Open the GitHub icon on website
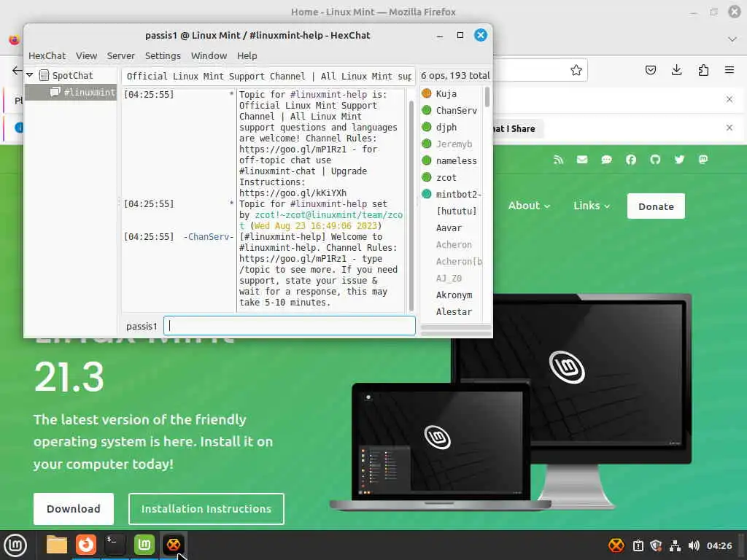The width and height of the screenshot is (747, 560). point(655,160)
